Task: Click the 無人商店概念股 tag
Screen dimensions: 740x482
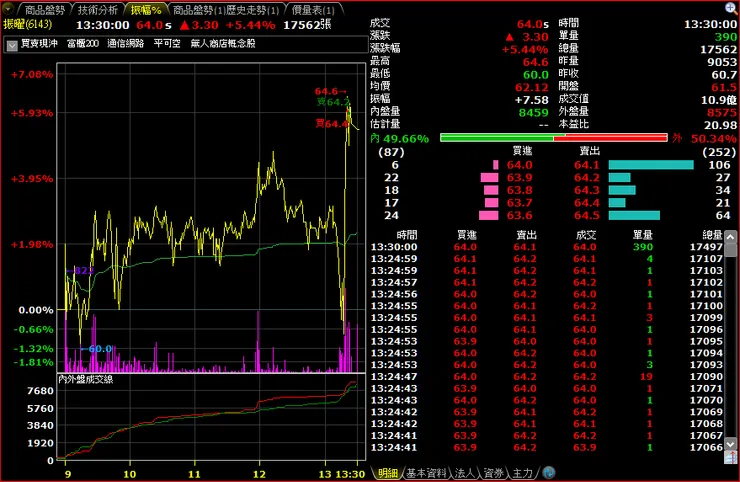Action: [x=223, y=43]
